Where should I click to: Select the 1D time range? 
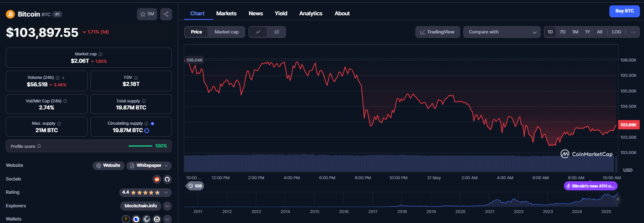(550, 32)
